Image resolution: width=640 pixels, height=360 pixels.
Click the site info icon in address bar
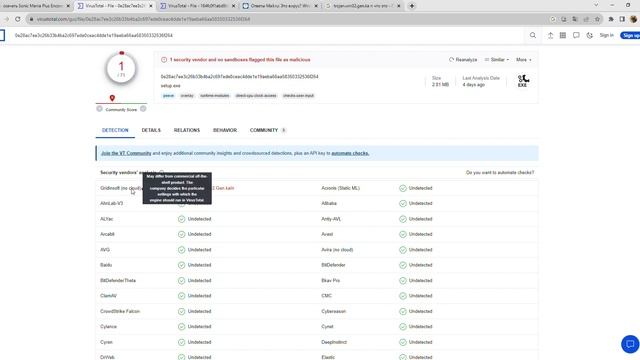coord(31,19)
